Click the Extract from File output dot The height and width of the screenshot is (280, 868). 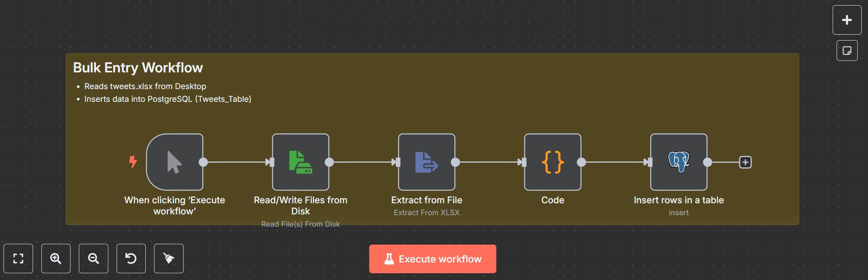click(455, 162)
